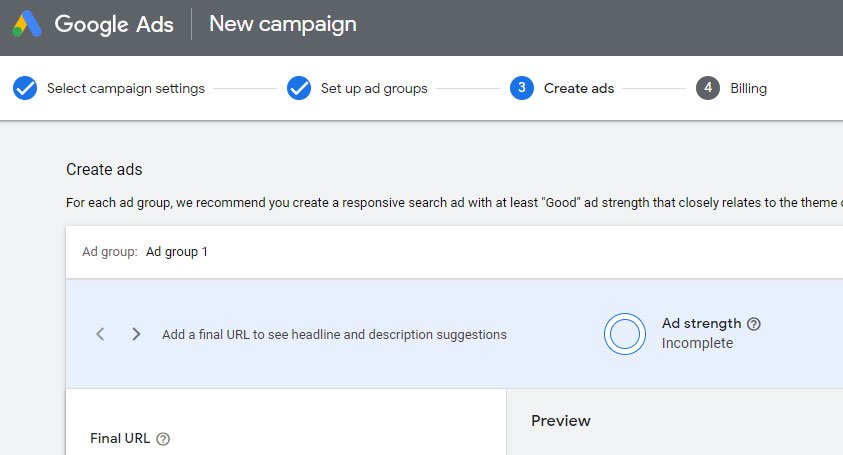843x455 pixels.
Task: Click the Google Ads logo icon
Action: point(27,24)
